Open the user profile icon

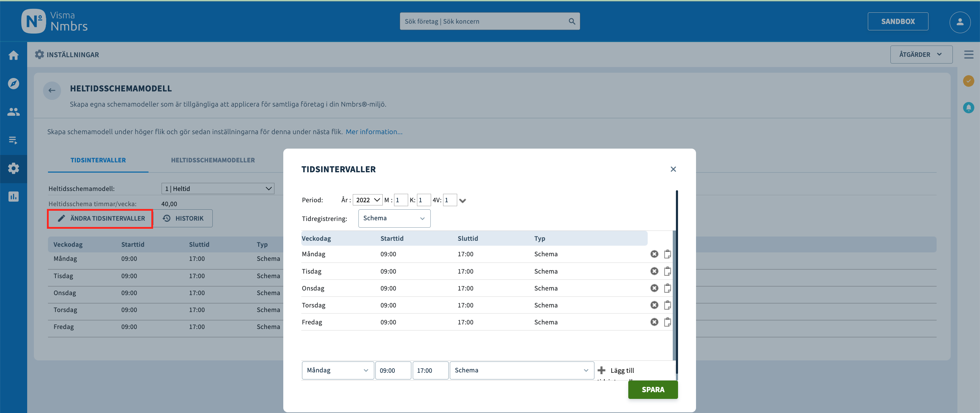pyautogui.click(x=960, y=22)
